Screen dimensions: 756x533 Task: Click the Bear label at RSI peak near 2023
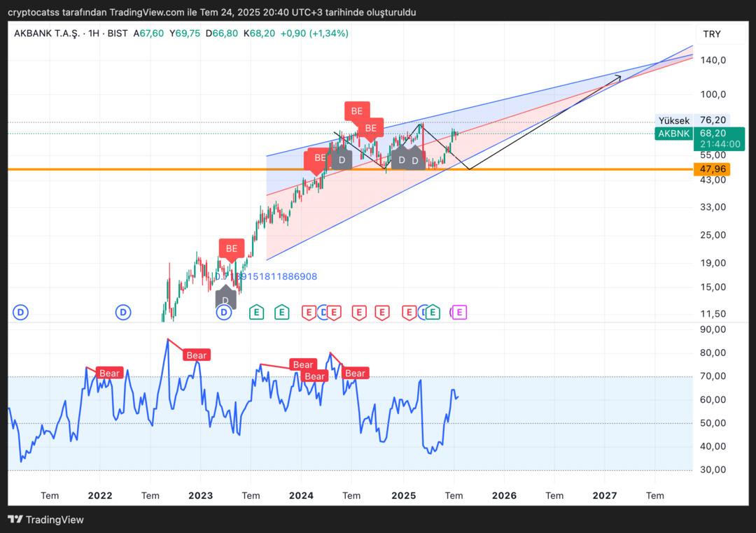(x=196, y=355)
